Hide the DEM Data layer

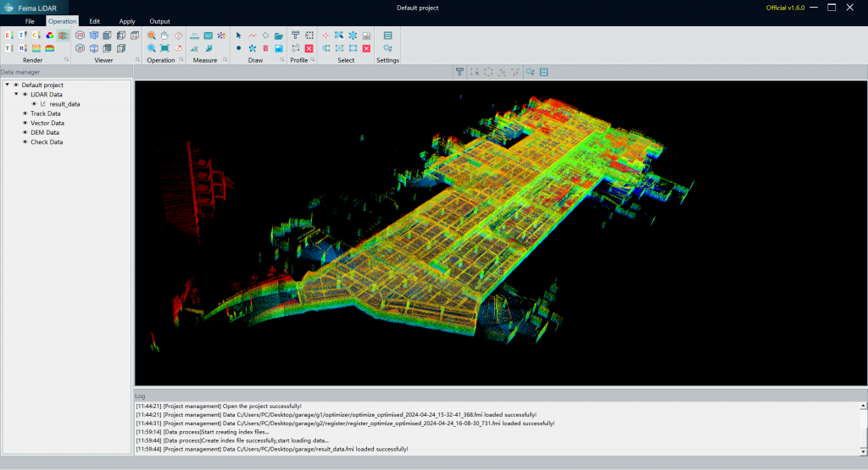point(25,132)
